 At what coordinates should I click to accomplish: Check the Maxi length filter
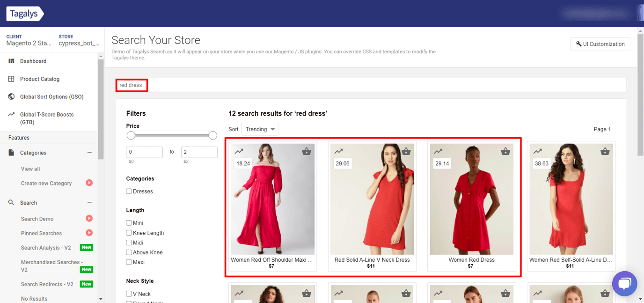[129, 262]
